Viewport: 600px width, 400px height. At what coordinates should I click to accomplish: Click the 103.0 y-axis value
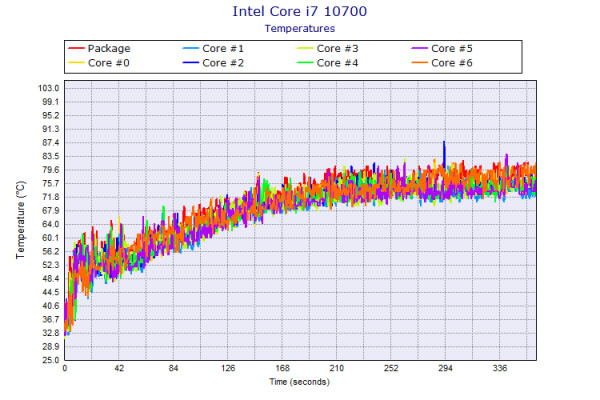click(49, 88)
